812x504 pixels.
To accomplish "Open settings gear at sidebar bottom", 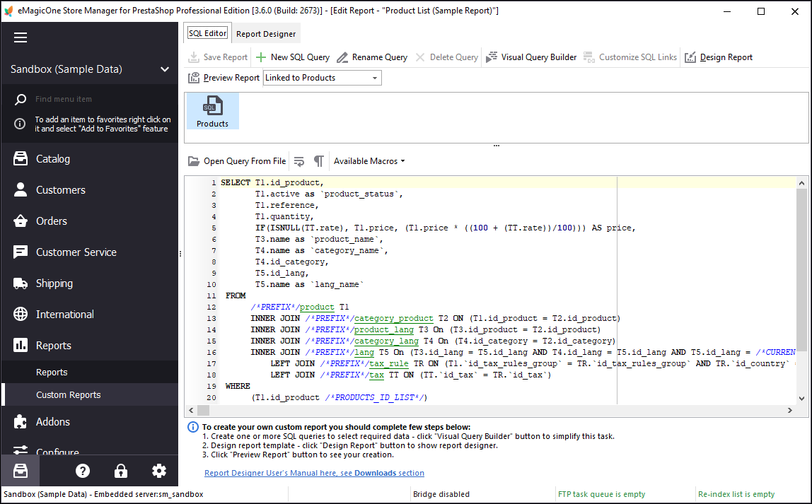I will tap(159, 471).
